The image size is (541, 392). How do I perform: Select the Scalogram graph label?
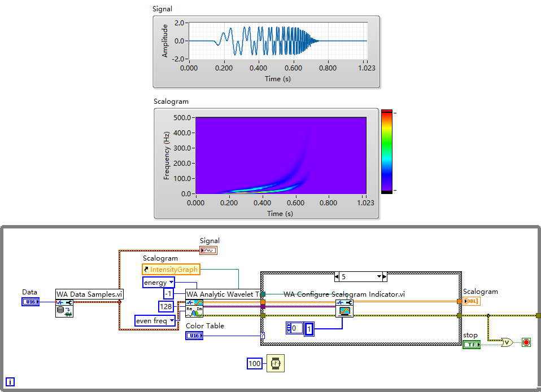(171, 102)
